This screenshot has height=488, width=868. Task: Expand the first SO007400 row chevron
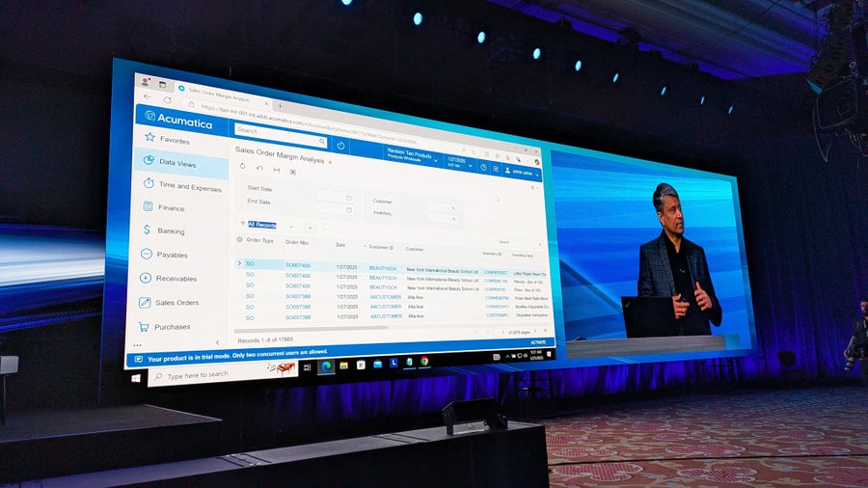click(x=239, y=262)
